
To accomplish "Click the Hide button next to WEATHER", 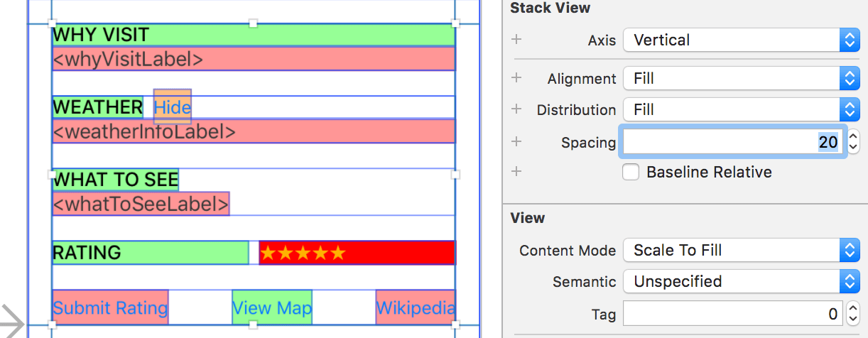I will (x=173, y=107).
